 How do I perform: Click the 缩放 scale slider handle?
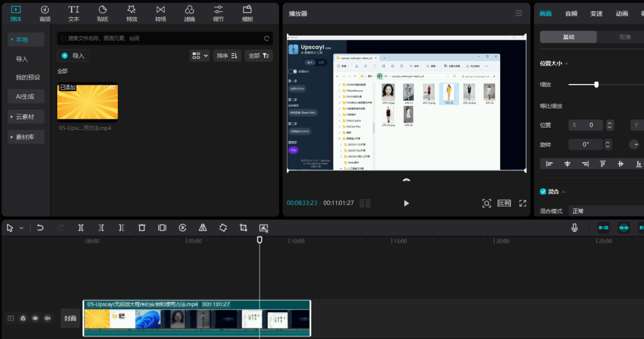click(596, 85)
